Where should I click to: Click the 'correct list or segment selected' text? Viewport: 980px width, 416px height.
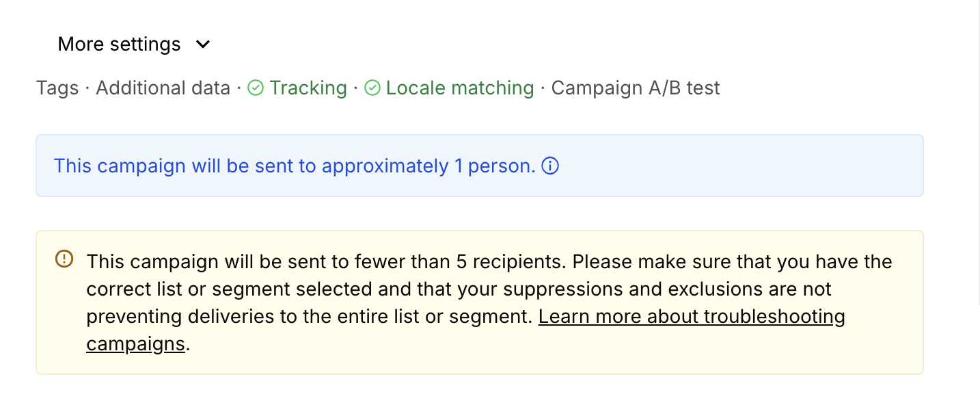(x=229, y=289)
